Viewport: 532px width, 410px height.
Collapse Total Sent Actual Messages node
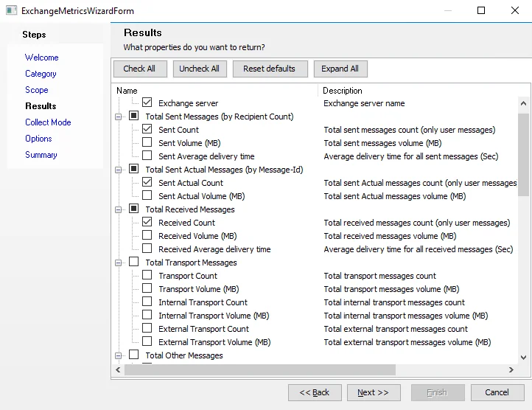118,170
